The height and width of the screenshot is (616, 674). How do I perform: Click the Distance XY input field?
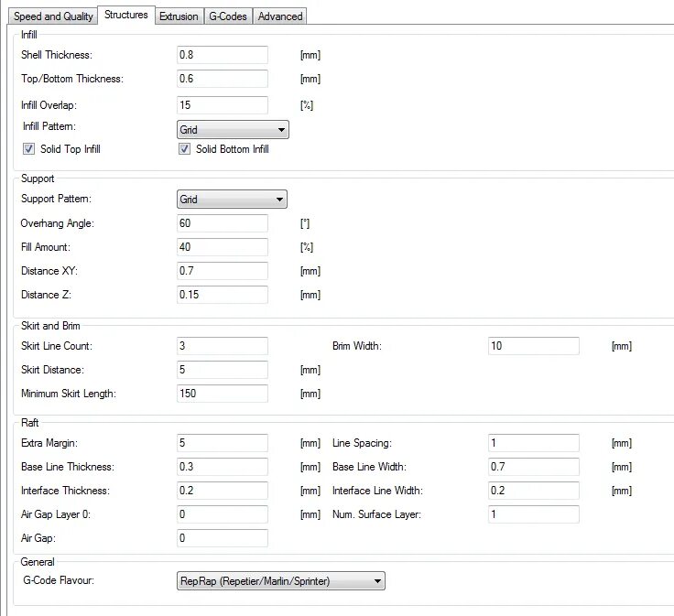[x=223, y=271]
